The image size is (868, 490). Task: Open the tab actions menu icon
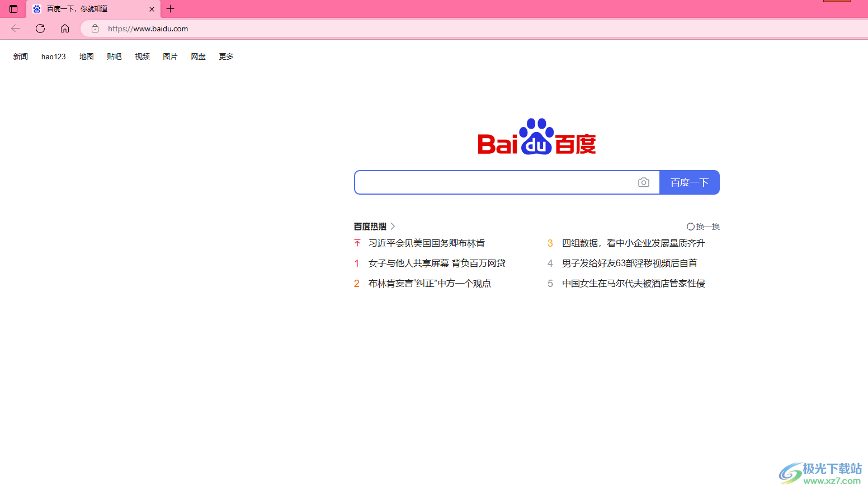pos(13,9)
